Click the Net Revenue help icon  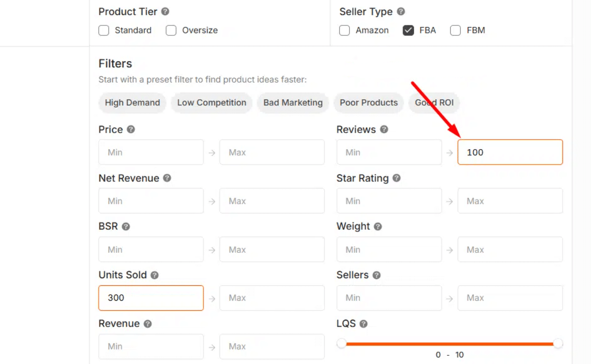click(167, 178)
